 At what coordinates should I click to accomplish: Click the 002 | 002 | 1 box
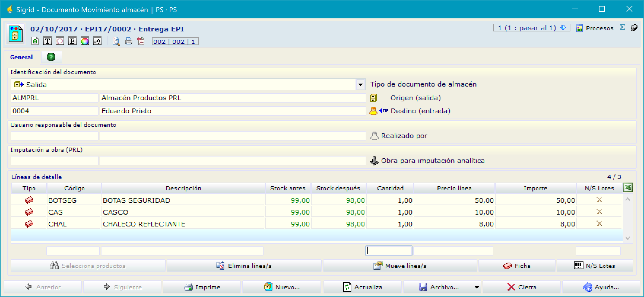(x=175, y=41)
